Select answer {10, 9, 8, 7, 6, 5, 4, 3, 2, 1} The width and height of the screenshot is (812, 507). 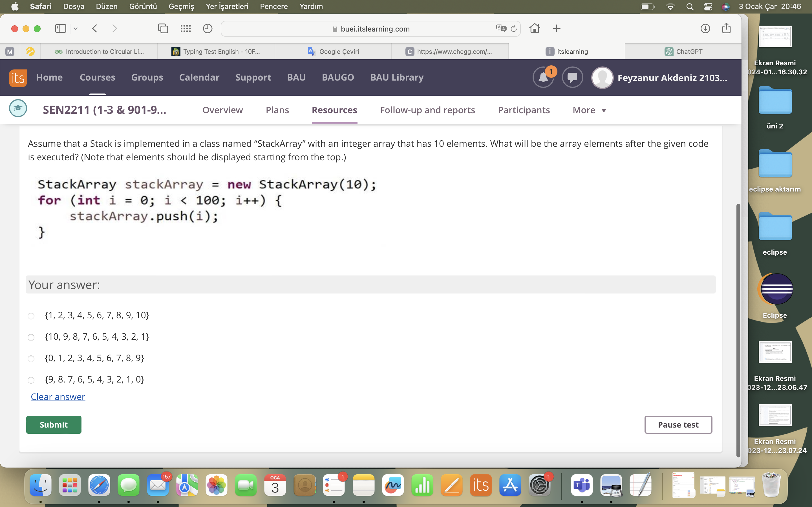coord(31,337)
